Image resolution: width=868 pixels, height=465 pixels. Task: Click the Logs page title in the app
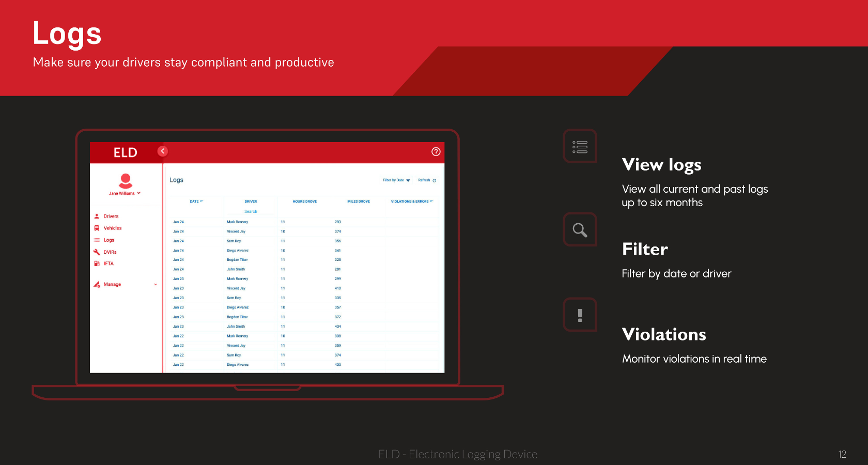point(176,180)
